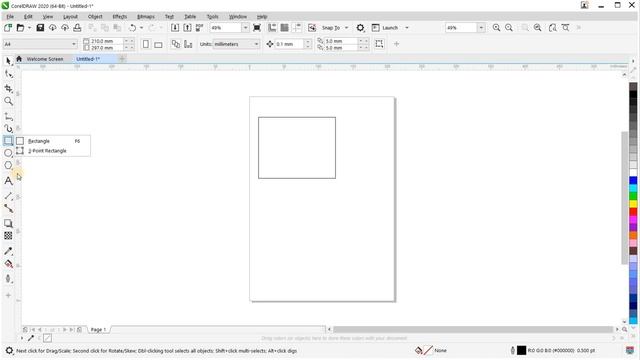Click the Quick Customize plus in toolbox
The image size is (640, 360).
(8, 295)
